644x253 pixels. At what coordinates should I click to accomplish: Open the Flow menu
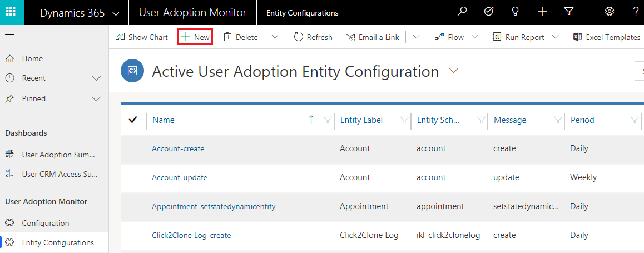click(449, 37)
